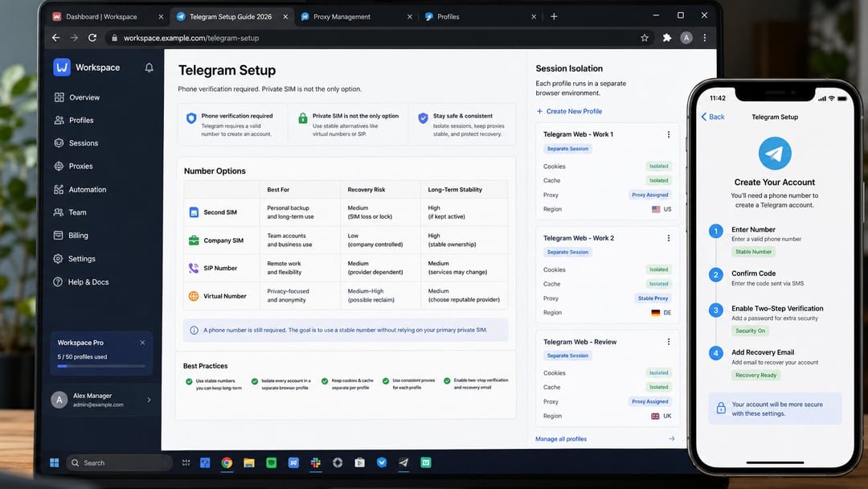Click the info icon in phone number notice
Screen dimensions: 868x489
pyautogui.click(x=194, y=330)
